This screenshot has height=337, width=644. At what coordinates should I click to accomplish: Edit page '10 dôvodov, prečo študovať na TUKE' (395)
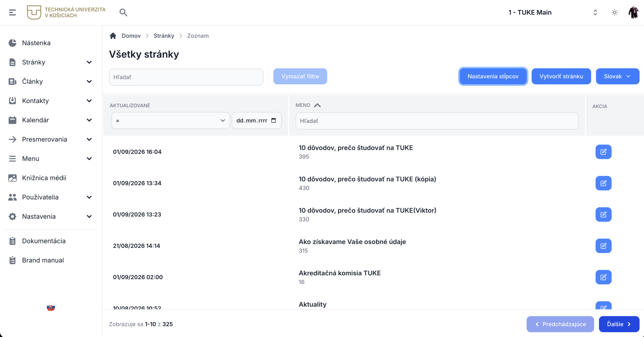[x=603, y=152]
